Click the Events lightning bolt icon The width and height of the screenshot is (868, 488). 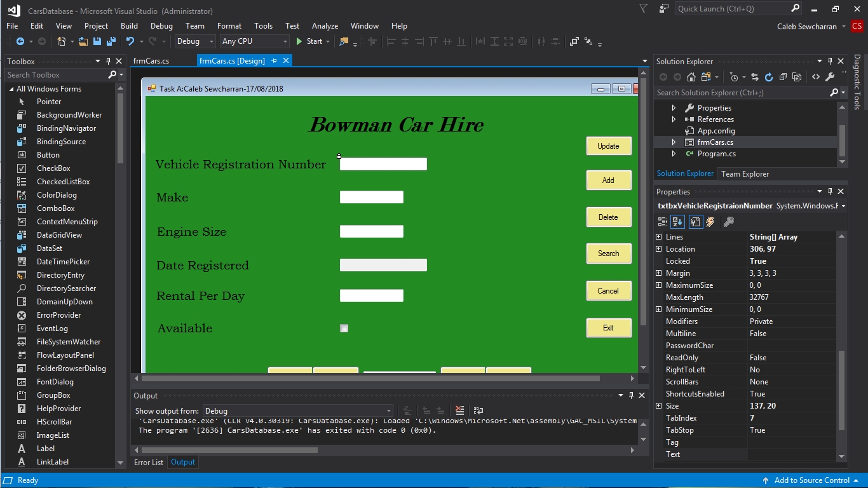pyautogui.click(x=710, y=222)
